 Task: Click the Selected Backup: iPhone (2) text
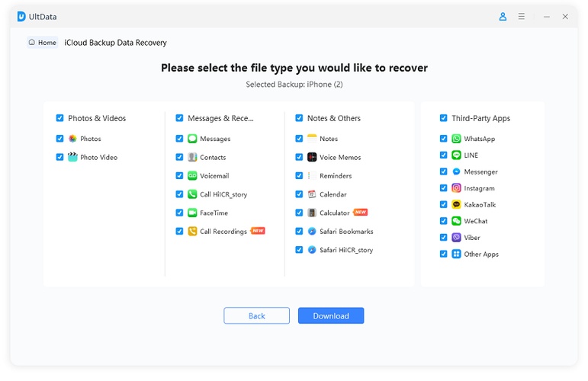[294, 85]
